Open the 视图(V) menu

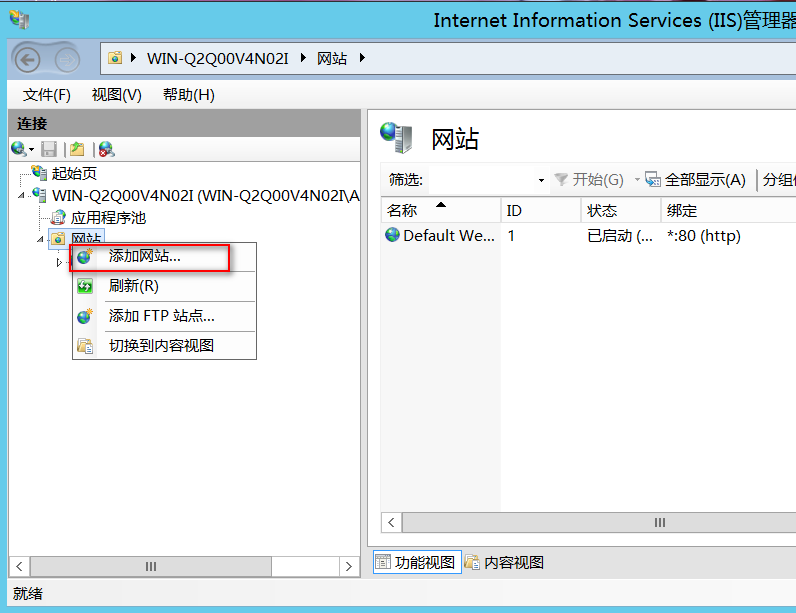(x=116, y=95)
